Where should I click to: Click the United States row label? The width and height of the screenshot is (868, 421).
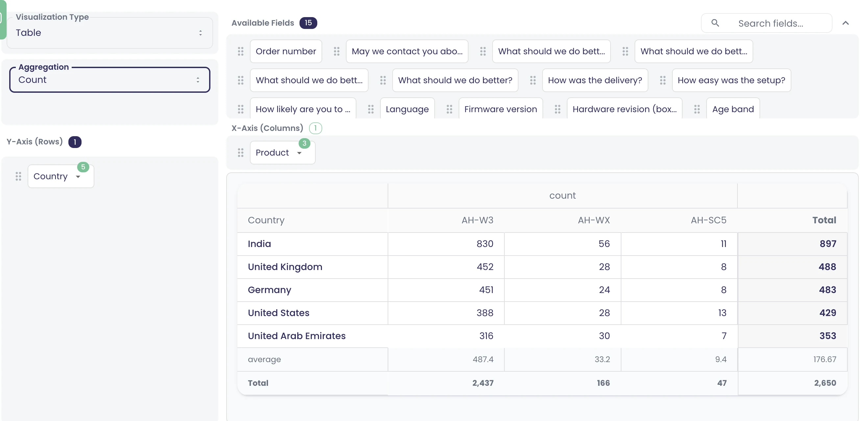[x=279, y=313]
